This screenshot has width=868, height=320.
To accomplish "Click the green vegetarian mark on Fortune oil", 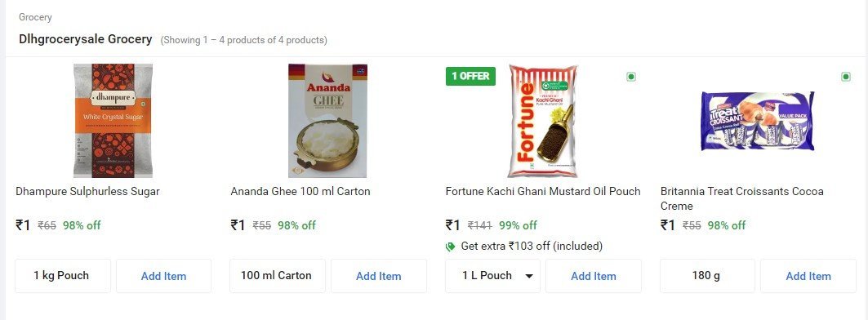I will (631, 77).
